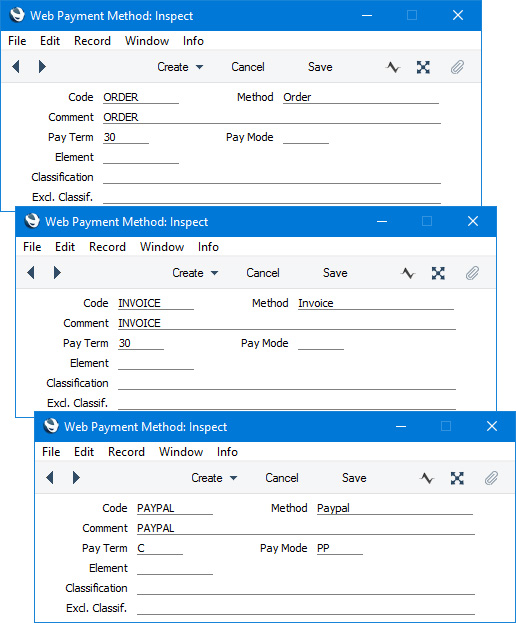This screenshot has height=623, width=516.
Task: Go to next record in INVOICE window
Action: pos(57,273)
